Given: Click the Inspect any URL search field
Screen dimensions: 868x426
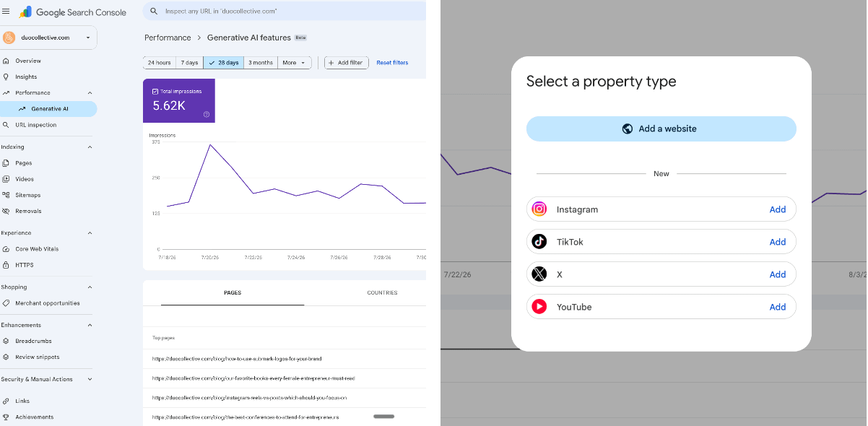Looking at the screenshot, I should pos(285,12).
